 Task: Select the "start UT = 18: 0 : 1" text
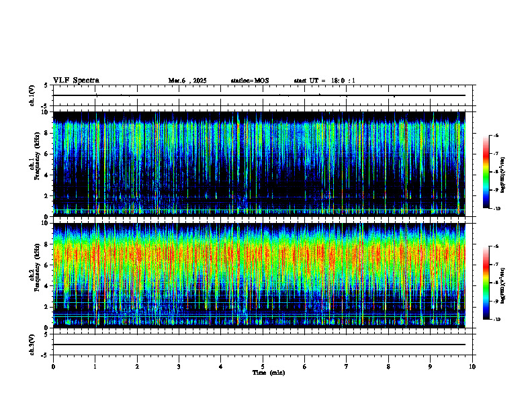coord(324,81)
